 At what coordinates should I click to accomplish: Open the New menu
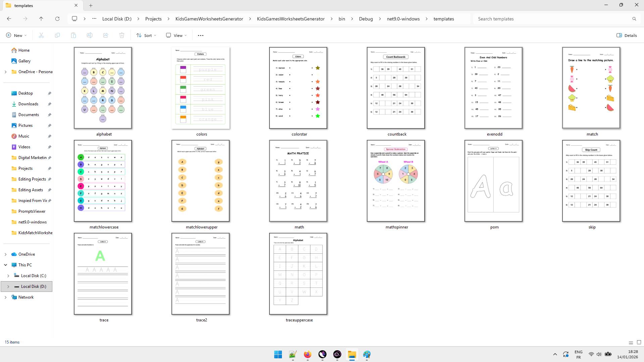16,35
